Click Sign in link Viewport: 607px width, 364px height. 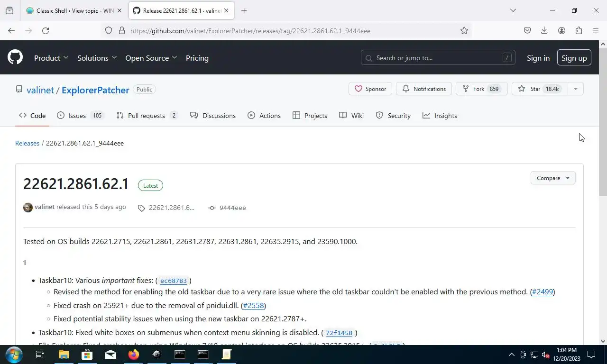click(538, 58)
